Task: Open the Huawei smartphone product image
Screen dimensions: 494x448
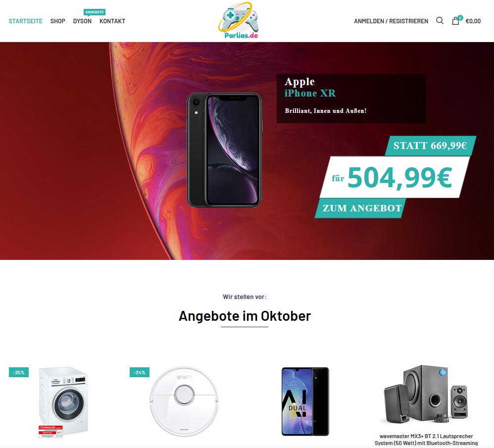Action: coord(305,401)
